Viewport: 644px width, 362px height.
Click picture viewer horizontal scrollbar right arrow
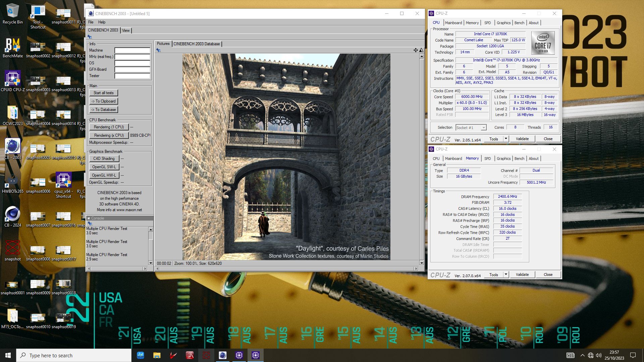416,268
